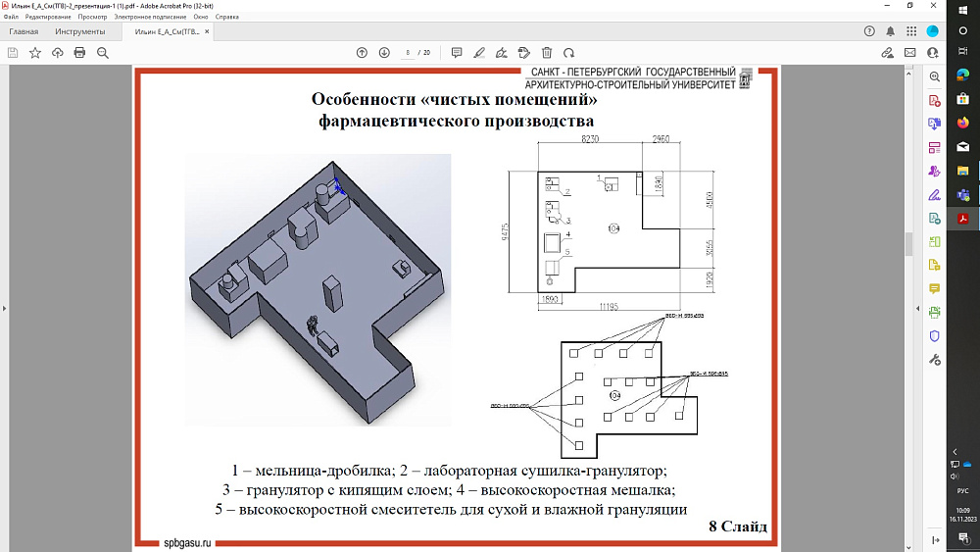Image resolution: width=980 pixels, height=552 pixels.
Task: Open the sign document tool
Action: tap(501, 53)
